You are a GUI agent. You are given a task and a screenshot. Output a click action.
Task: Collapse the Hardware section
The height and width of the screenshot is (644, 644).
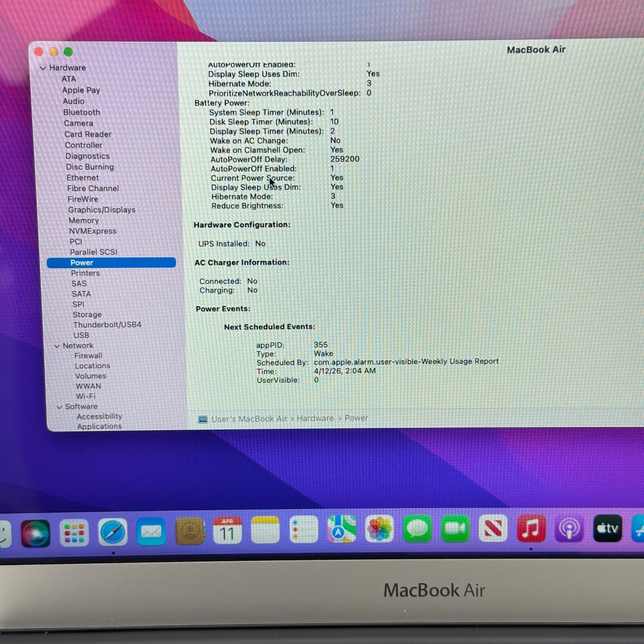pos(43,68)
